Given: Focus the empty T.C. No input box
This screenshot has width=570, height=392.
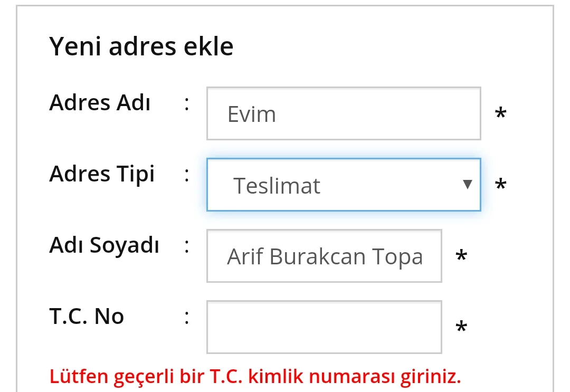Looking at the screenshot, I should (324, 327).
